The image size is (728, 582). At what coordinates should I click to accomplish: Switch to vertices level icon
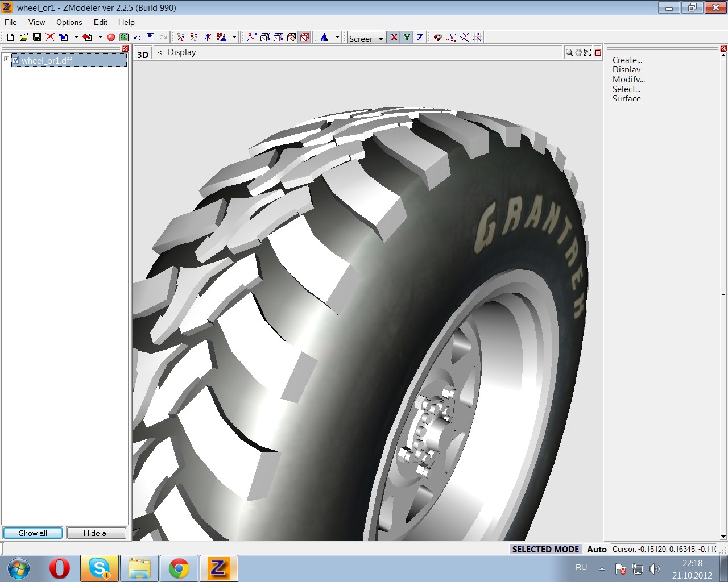pos(252,38)
